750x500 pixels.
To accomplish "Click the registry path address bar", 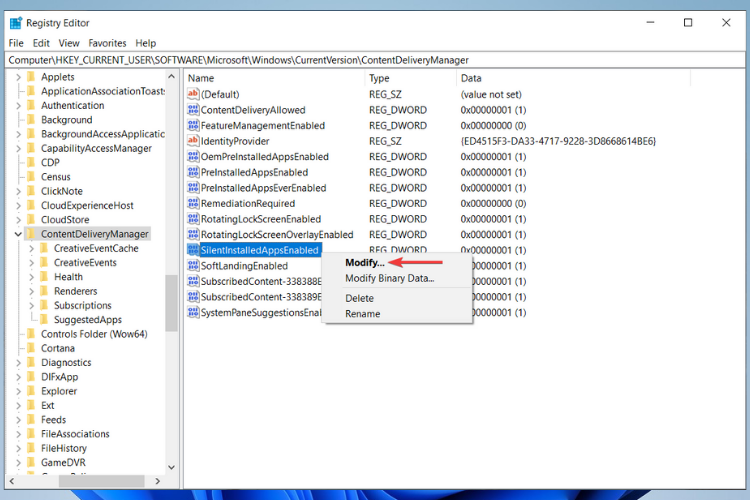I will 375,60.
